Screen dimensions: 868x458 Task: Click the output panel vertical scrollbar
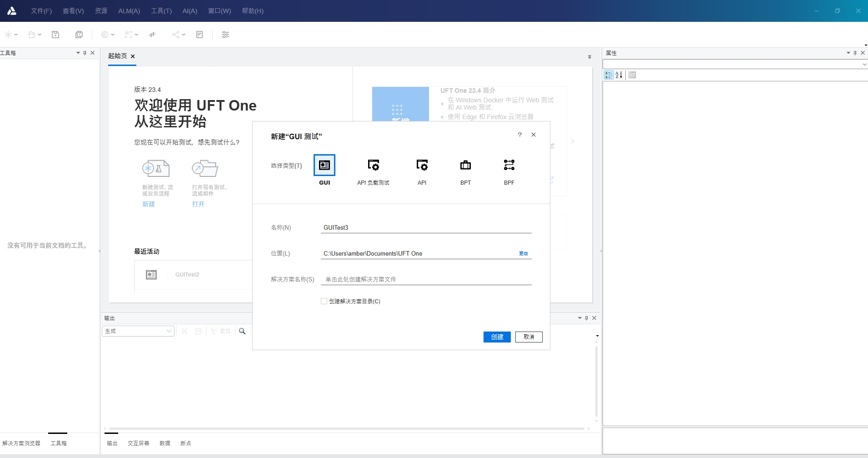596,381
